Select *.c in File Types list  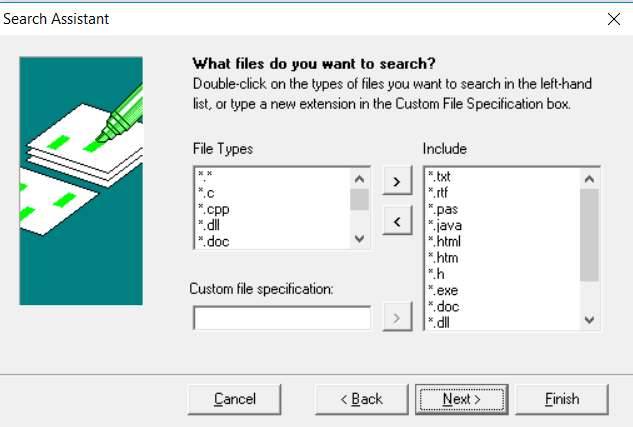click(x=207, y=192)
